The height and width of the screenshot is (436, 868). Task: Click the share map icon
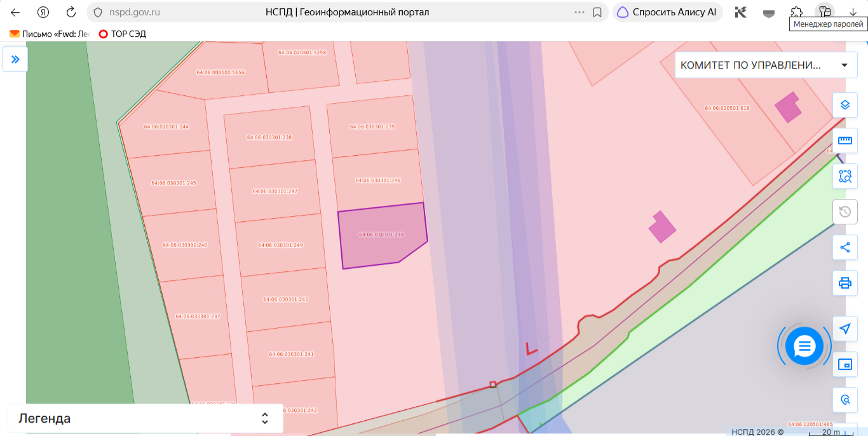(845, 247)
